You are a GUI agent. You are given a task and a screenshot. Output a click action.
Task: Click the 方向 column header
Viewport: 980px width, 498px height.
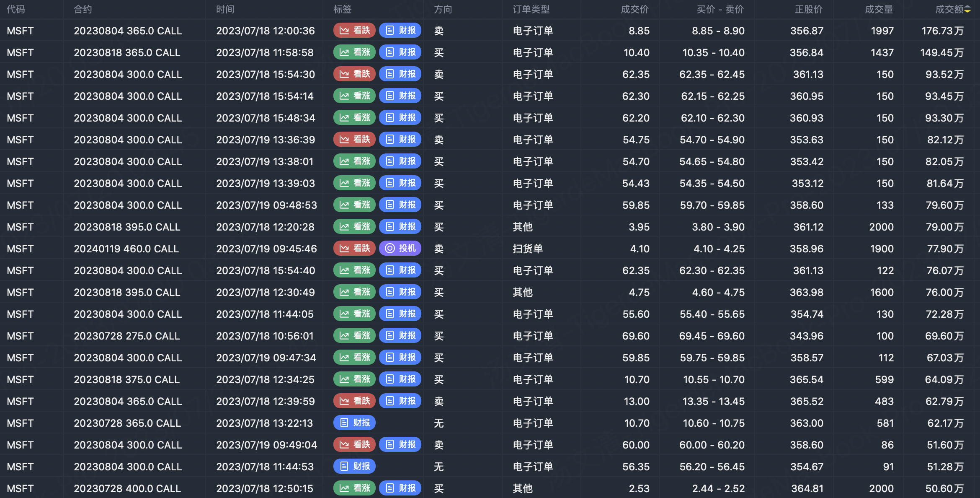[x=443, y=9]
